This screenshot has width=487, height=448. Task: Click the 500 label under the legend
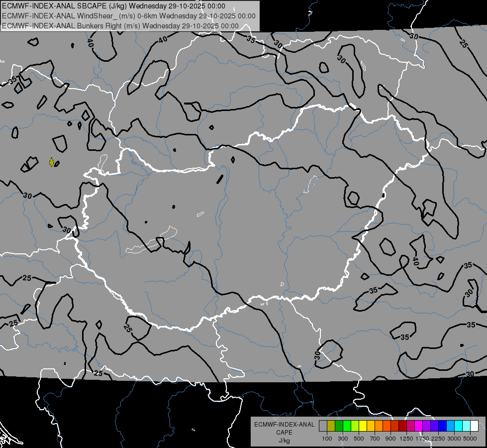(x=359, y=439)
